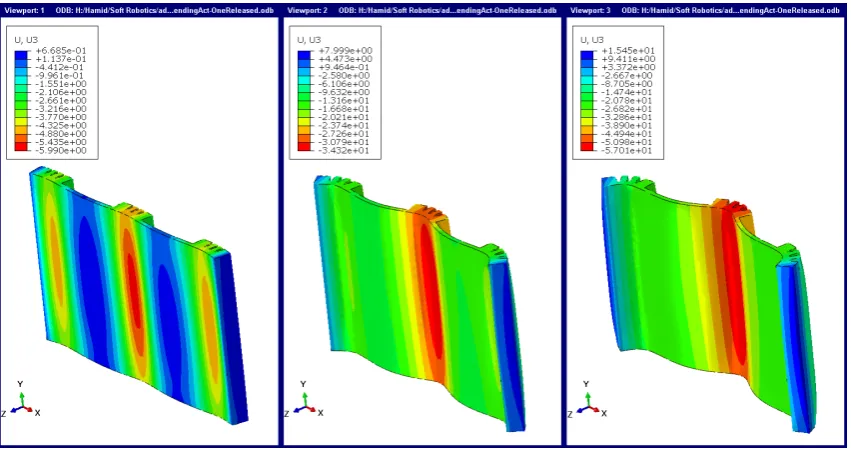
Task: Click the XYZ orientation triad in Viewport 1
Action: 21,400
